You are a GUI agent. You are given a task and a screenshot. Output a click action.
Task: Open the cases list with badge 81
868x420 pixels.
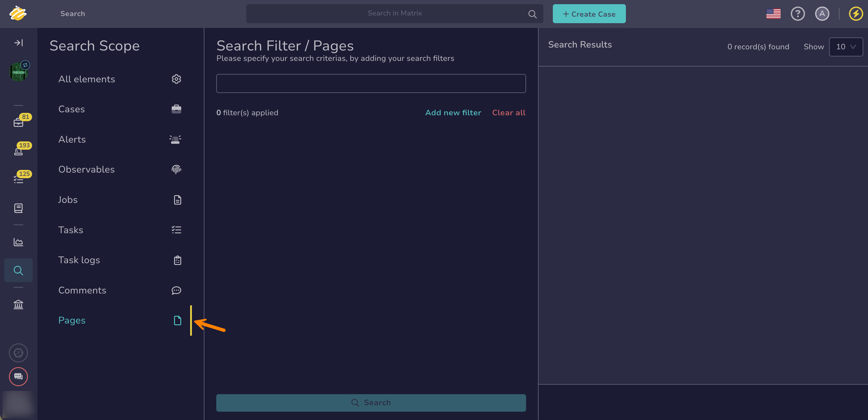[18, 123]
